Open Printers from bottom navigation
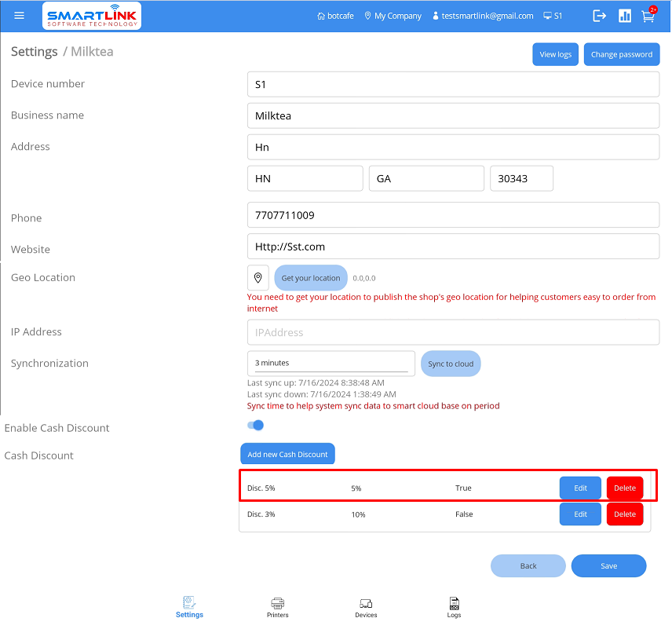 point(277,607)
